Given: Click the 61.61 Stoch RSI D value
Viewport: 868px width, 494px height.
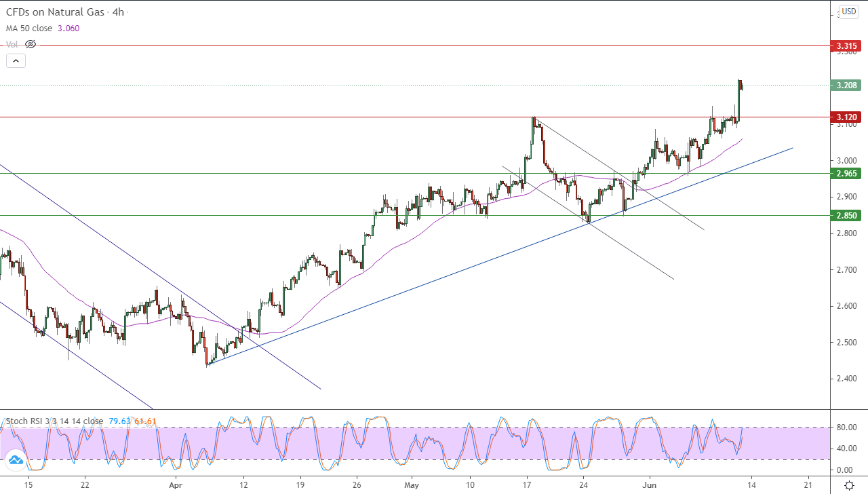Looking at the screenshot, I should click(x=145, y=421).
